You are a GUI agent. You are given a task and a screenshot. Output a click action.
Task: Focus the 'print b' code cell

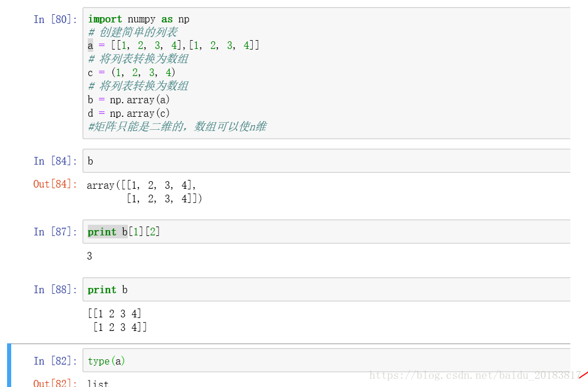(326, 290)
